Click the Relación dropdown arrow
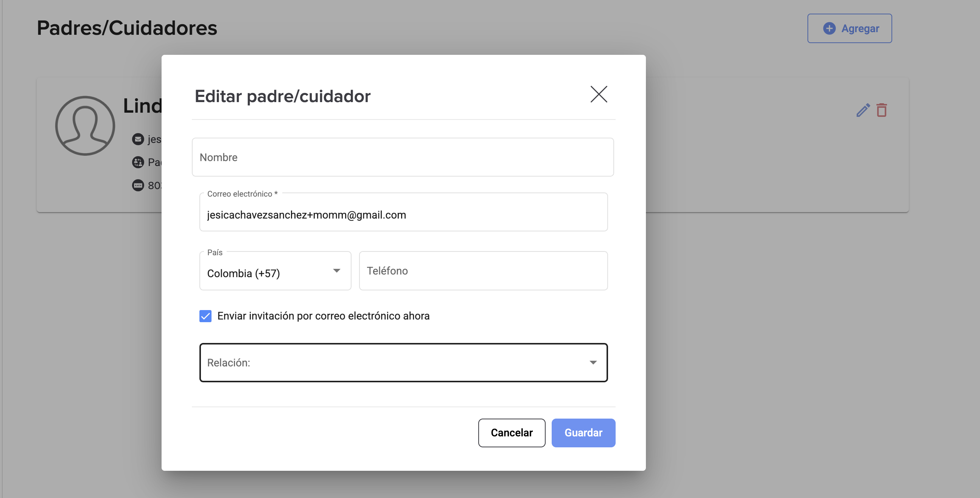 593,363
